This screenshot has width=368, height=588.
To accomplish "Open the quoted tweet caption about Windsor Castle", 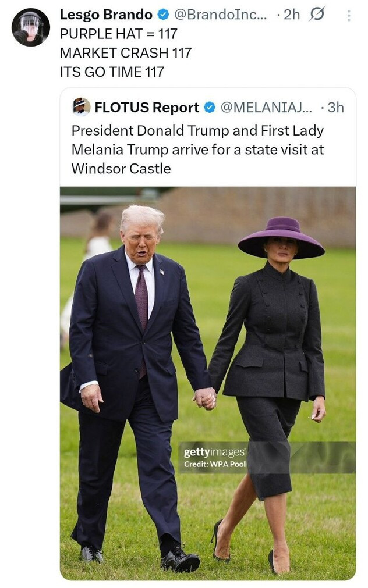I will point(197,149).
